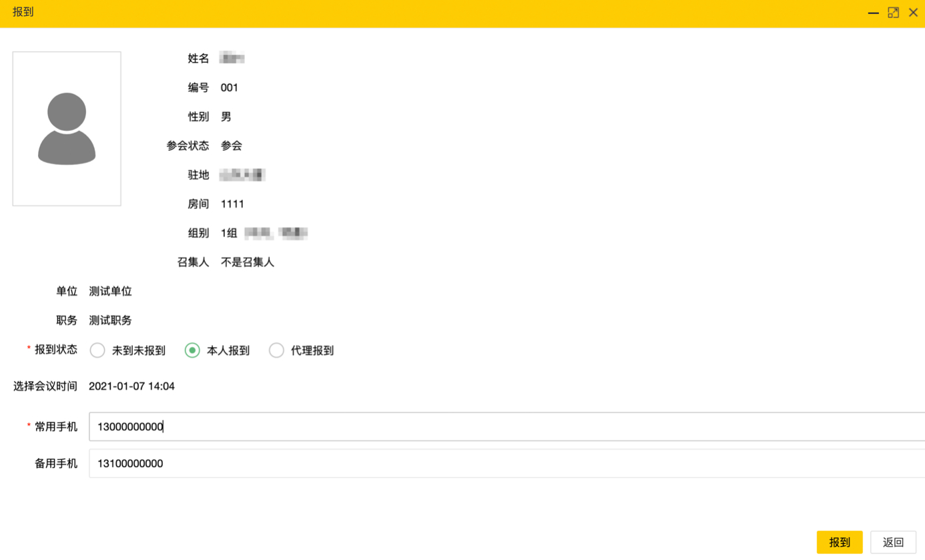Select the 未到未报到 radio option
Screen dimensions: 925x560
(98, 350)
